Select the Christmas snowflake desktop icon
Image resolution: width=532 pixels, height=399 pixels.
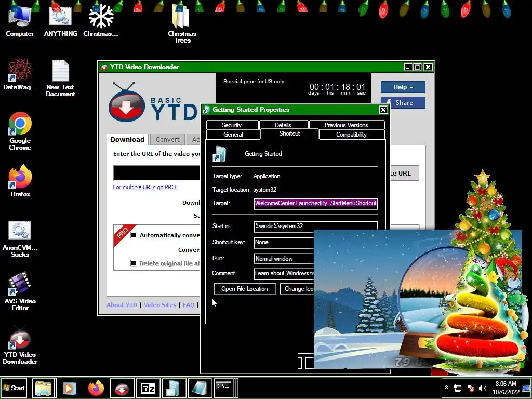(x=101, y=21)
